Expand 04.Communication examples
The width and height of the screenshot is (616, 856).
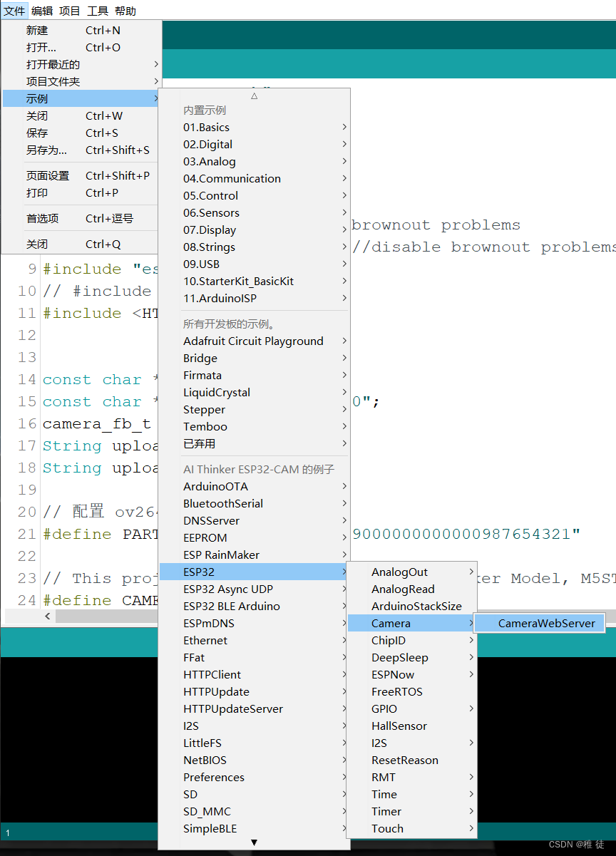[254, 179]
